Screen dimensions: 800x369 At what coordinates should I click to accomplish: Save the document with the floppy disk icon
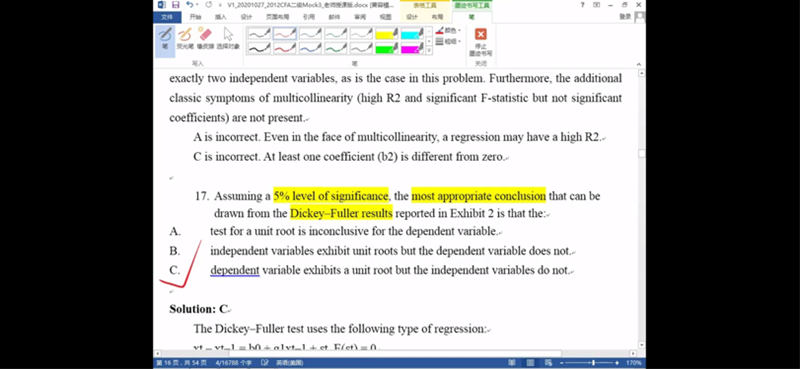tap(176, 5)
